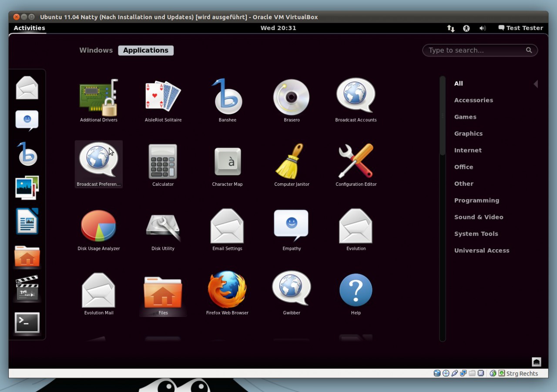Launch the Calculator app
The height and width of the screenshot is (392, 557).
pos(163,164)
